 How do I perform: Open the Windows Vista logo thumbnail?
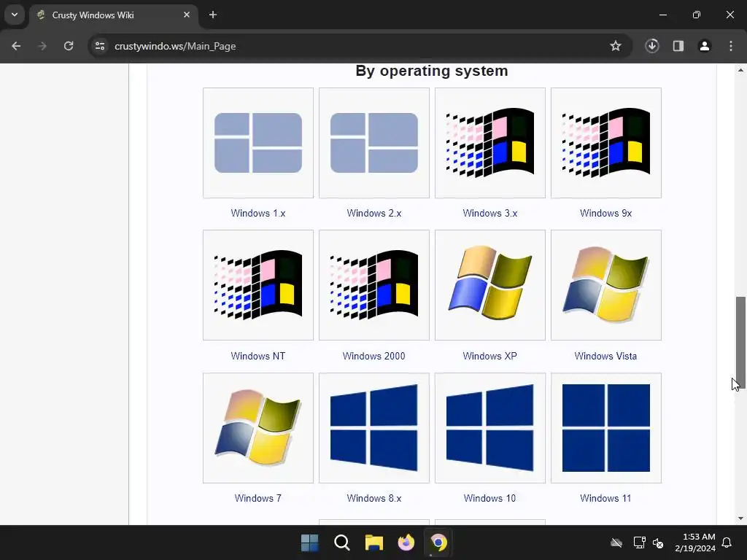(x=606, y=285)
